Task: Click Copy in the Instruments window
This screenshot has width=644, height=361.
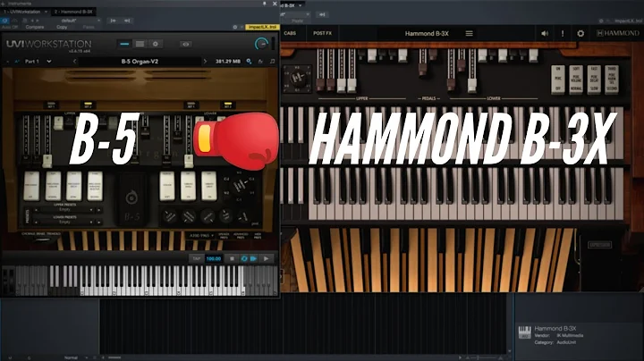Action: (62, 27)
